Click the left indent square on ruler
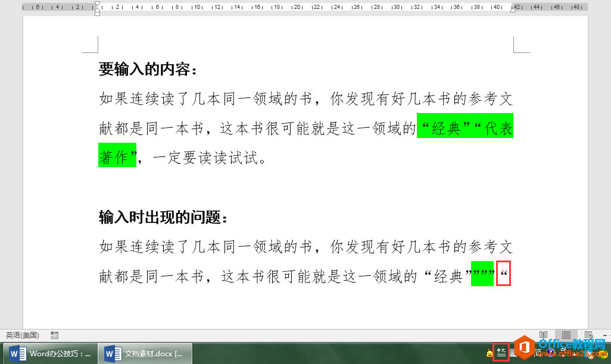 (98, 14)
